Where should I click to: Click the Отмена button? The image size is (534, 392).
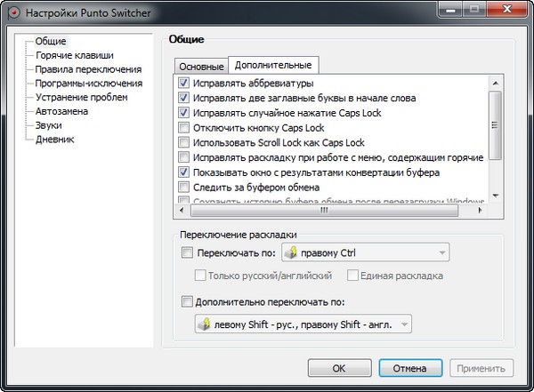pos(409,367)
